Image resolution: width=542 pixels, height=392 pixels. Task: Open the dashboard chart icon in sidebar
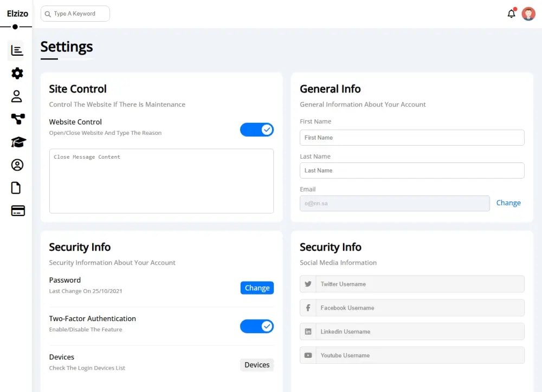coord(17,50)
